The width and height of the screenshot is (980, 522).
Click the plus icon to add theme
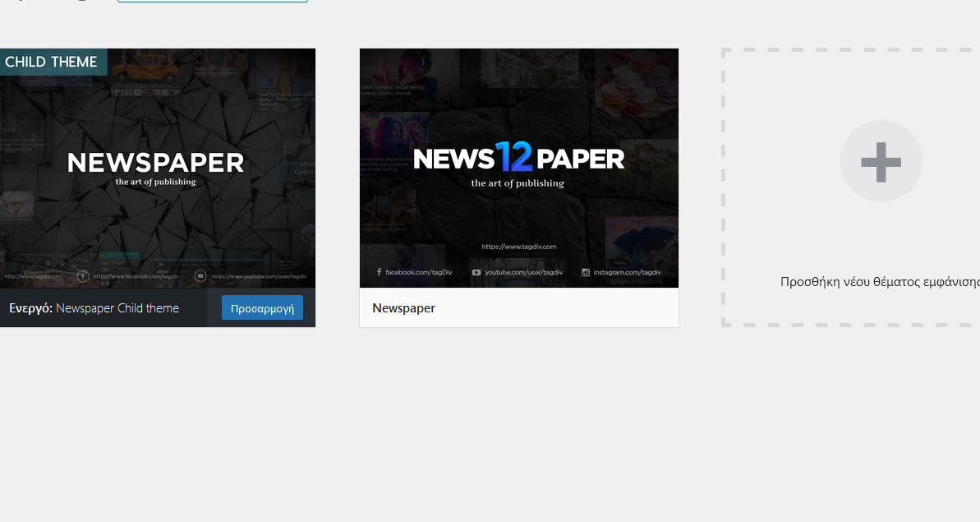[x=881, y=161]
